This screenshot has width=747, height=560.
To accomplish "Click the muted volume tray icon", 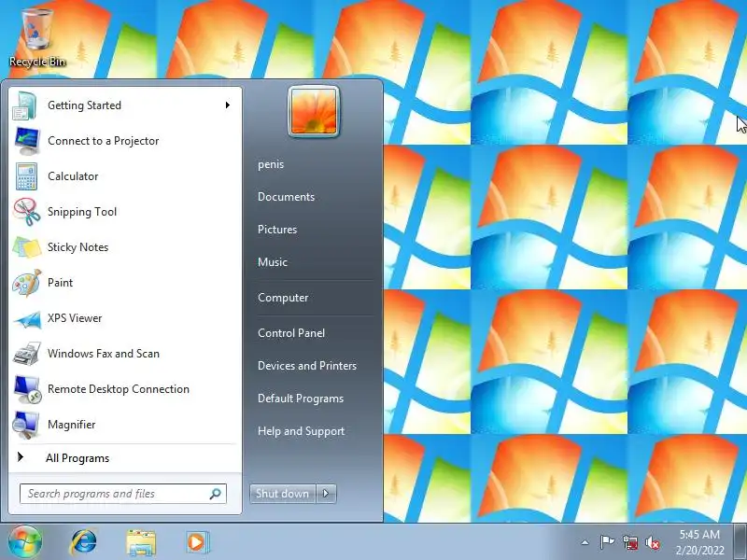I will (x=653, y=542).
